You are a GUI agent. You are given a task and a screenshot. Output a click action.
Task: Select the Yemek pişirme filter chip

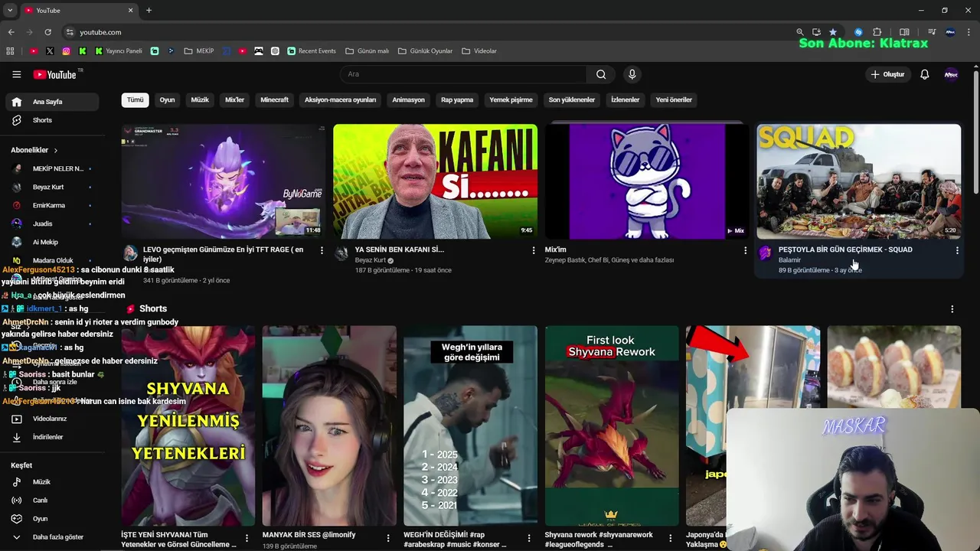511,99
